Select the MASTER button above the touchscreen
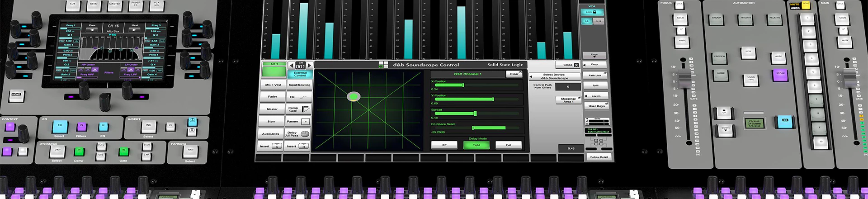The width and height of the screenshot is (868, 199). point(115,5)
